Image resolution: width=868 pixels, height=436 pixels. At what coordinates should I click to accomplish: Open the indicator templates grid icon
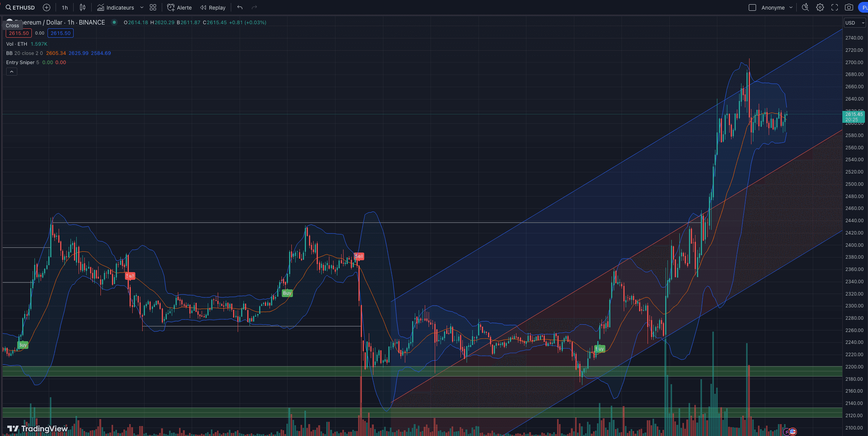[x=153, y=7]
